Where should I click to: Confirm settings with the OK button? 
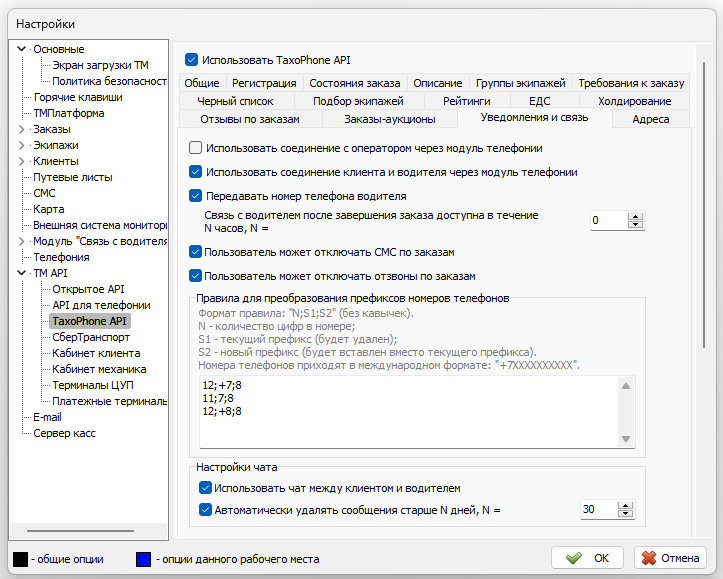[x=587, y=558]
